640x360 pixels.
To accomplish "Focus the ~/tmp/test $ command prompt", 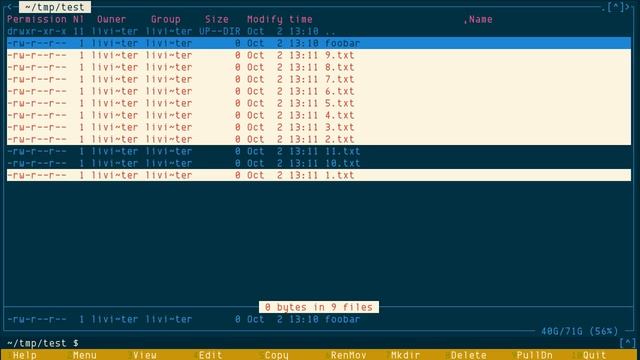I will click(x=43, y=343).
